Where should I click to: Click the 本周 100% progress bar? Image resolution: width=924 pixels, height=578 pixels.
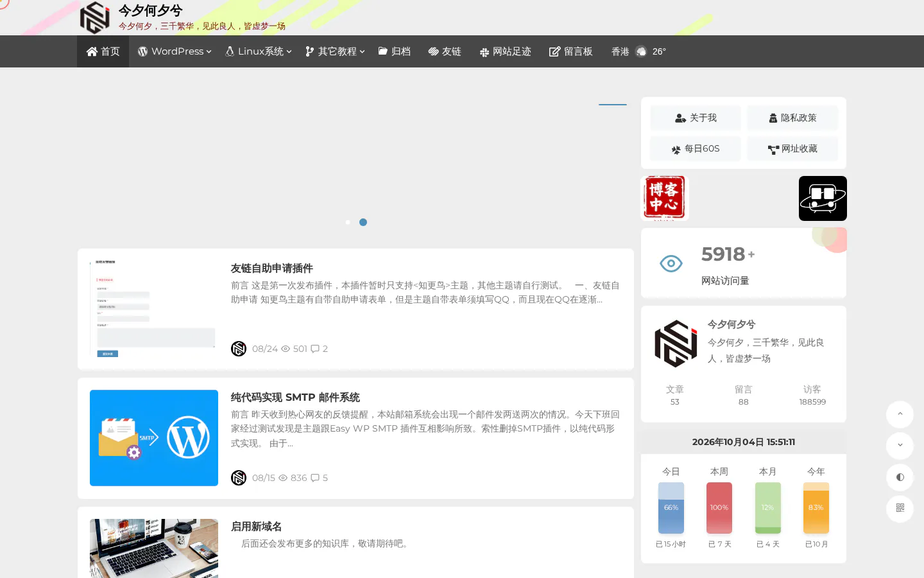[x=719, y=508]
